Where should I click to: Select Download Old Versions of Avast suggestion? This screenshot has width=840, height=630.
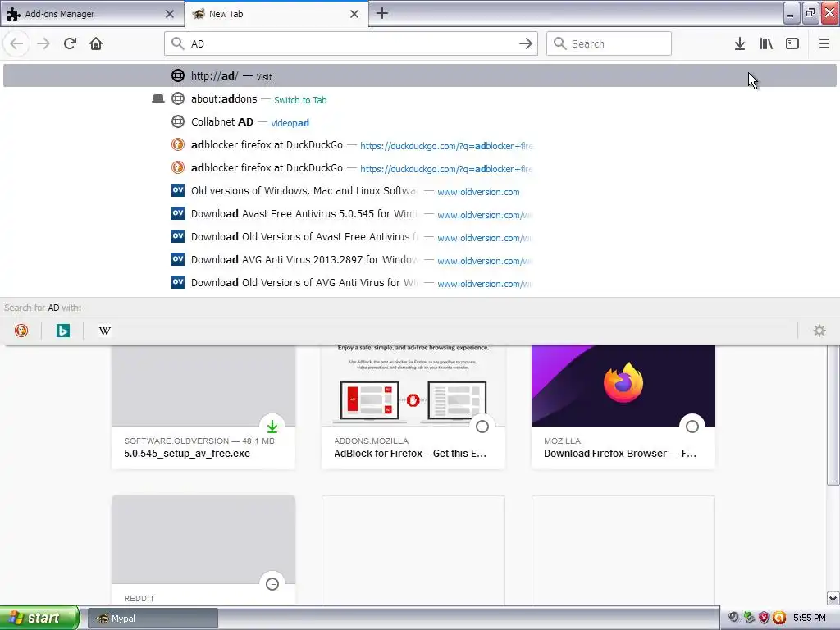pos(420,237)
